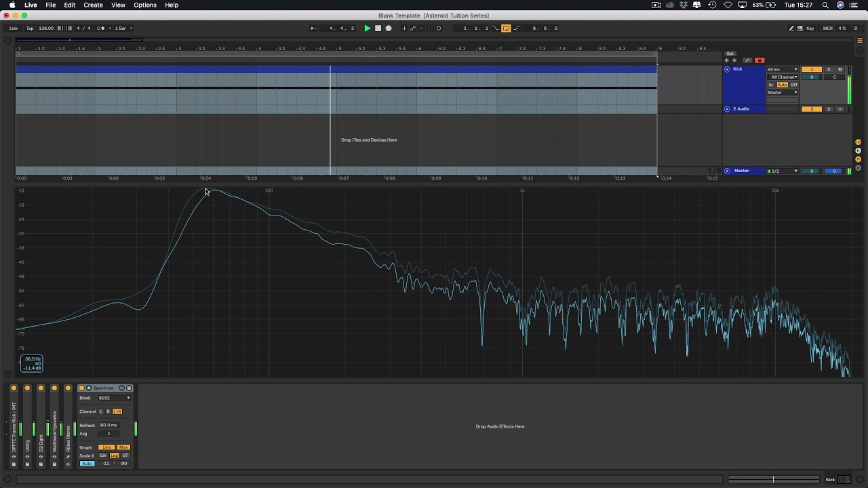This screenshot has width=868, height=488.
Task: Click the Kick track volume slider
Action: [812, 77]
